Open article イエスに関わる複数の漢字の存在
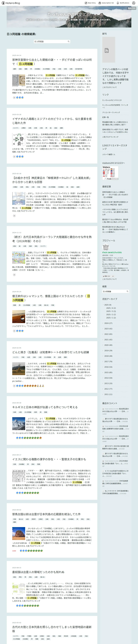138x644 pixels. tap(49, 459)
